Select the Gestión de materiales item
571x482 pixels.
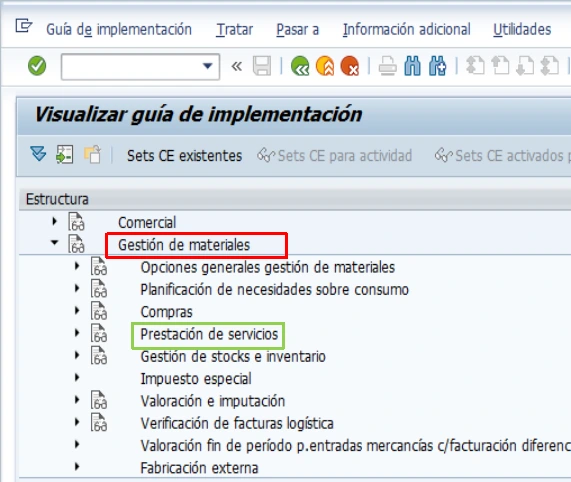184,245
